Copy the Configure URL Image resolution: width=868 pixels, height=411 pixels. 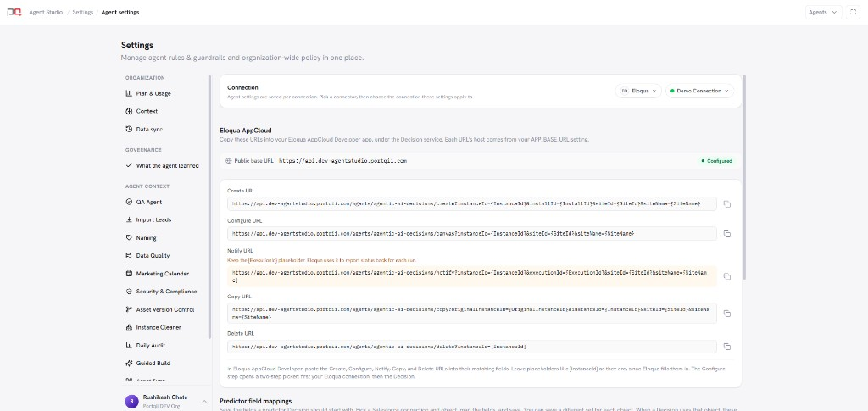727,234
